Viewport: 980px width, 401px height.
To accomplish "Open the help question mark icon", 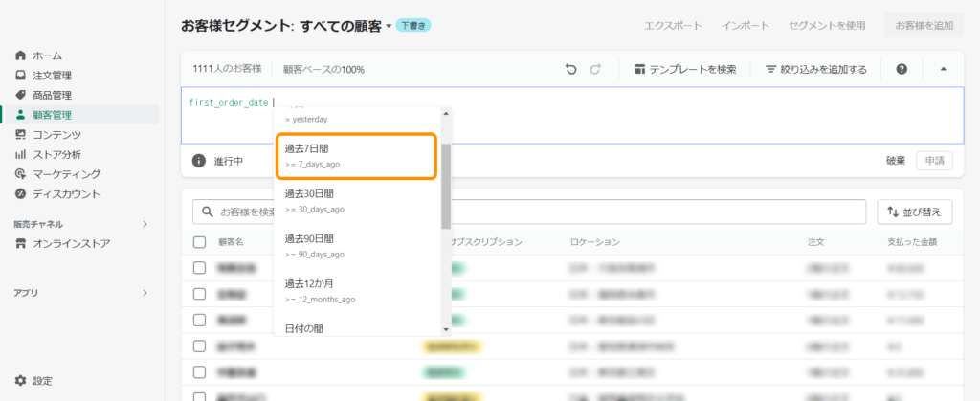I will [901, 69].
